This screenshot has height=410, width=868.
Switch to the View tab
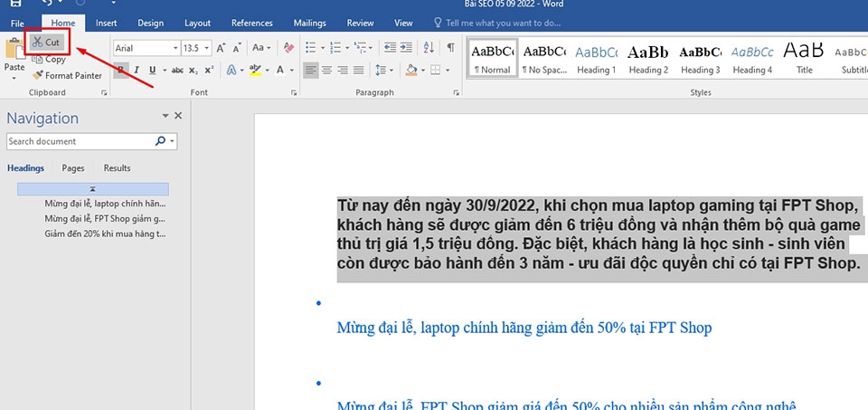coord(403,24)
